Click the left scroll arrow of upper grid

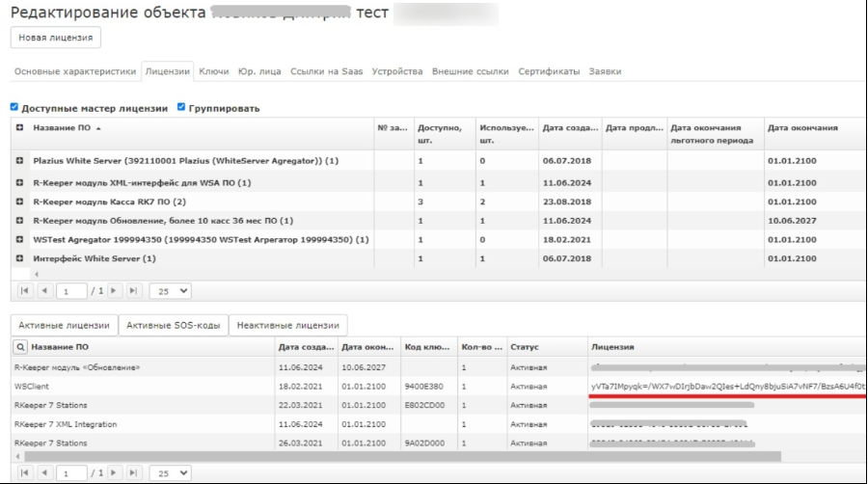(37, 275)
